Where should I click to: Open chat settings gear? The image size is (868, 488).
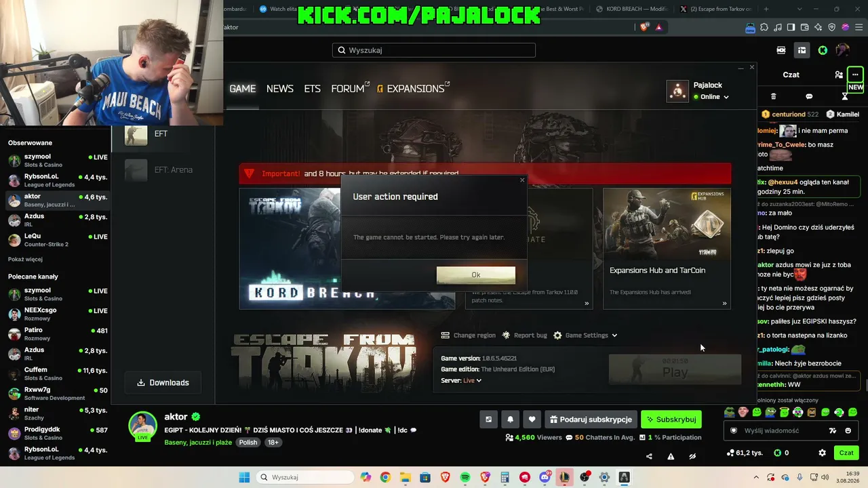(x=823, y=453)
